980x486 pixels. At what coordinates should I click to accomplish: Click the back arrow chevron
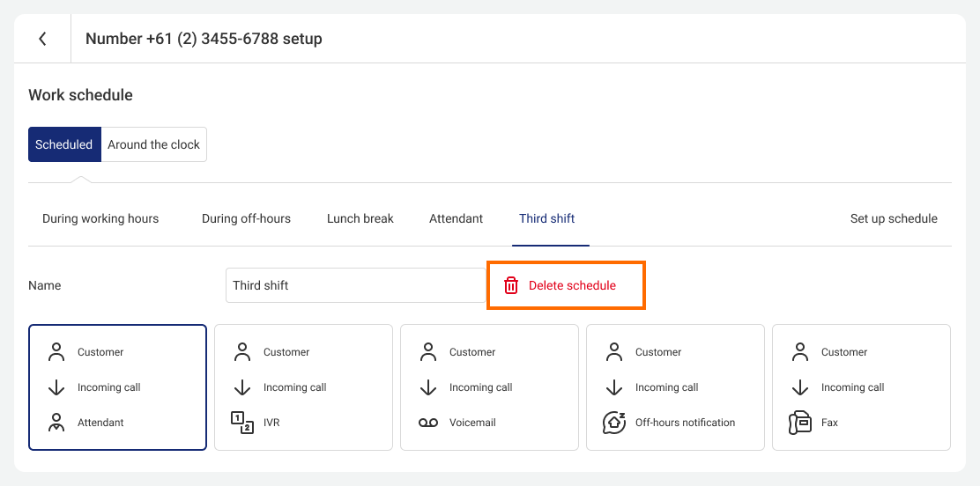point(42,39)
